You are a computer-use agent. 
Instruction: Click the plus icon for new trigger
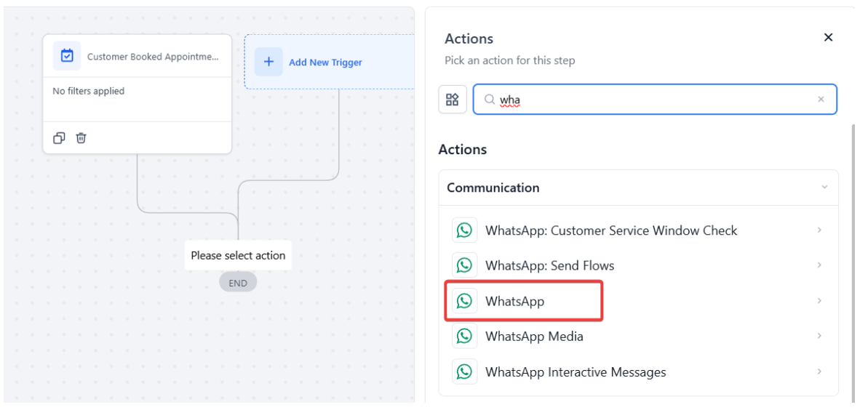click(x=268, y=62)
